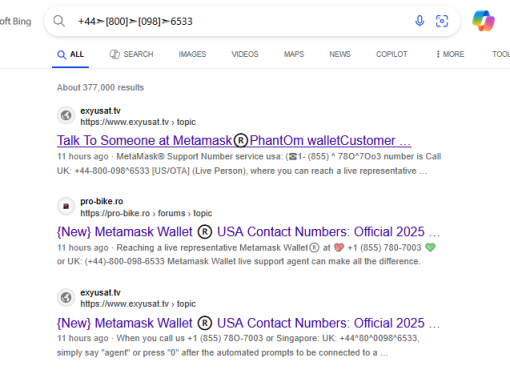Open the last Metamask Wallet result title
The width and height of the screenshot is (510, 374).
pos(248,323)
